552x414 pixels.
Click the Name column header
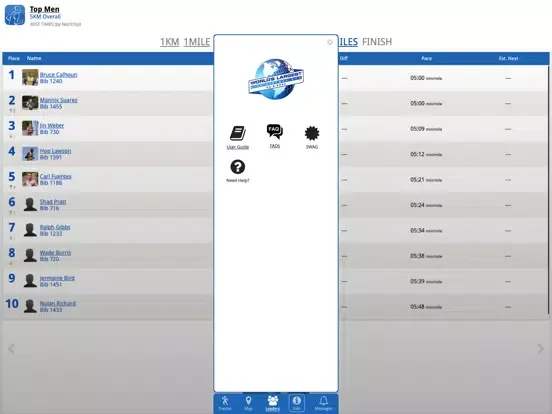tap(34, 58)
